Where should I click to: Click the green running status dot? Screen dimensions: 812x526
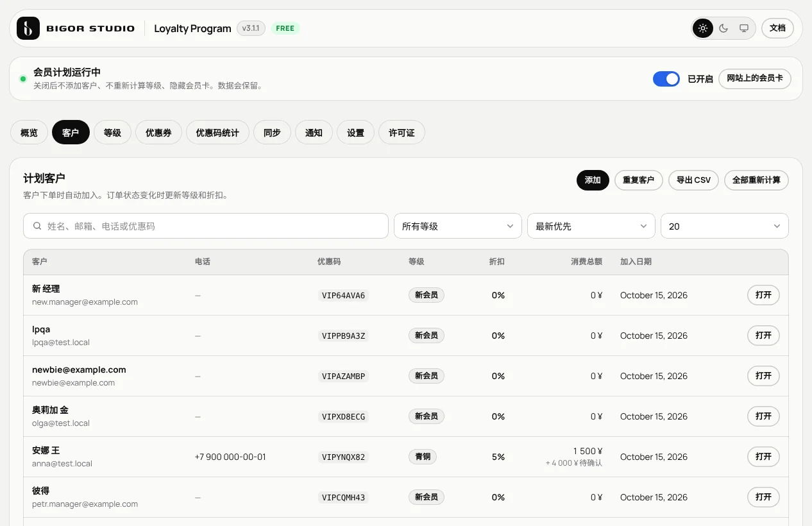point(23,79)
